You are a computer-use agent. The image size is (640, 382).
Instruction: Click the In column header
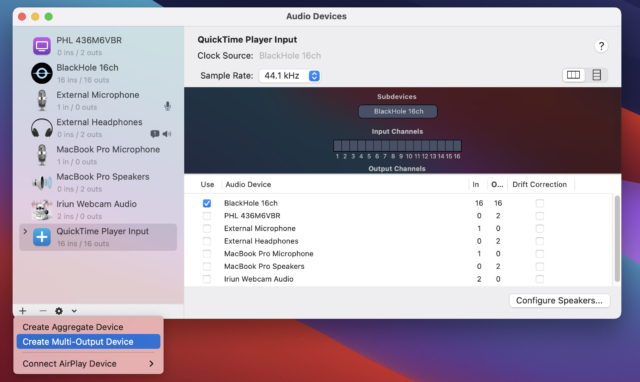[x=476, y=184]
